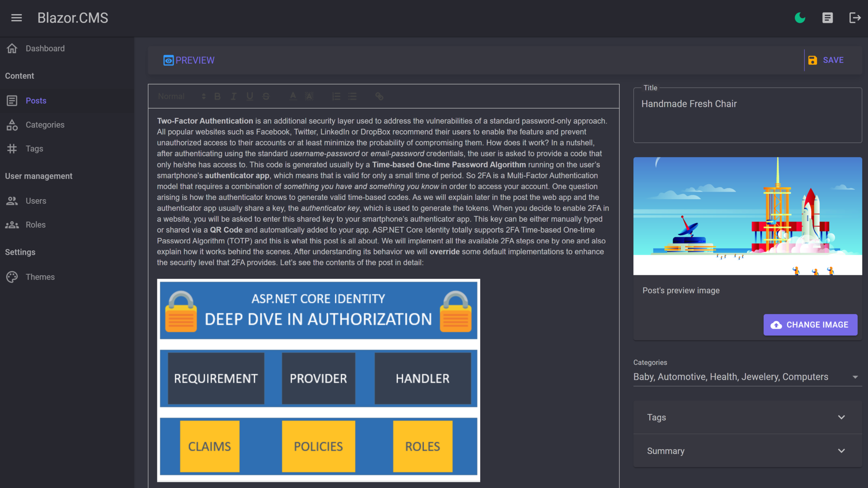Go to Categories in sidebar
The image size is (868, 488).
45,125
